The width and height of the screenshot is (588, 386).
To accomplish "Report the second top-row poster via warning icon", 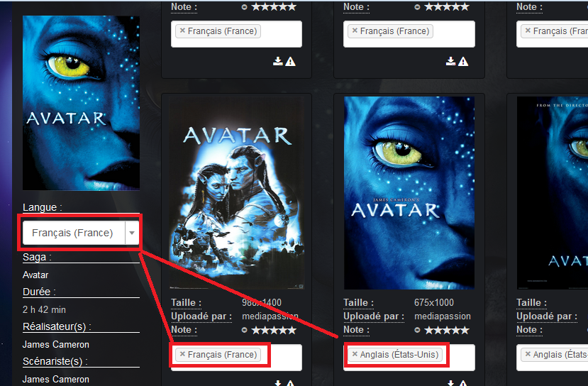I will (463, 62).
